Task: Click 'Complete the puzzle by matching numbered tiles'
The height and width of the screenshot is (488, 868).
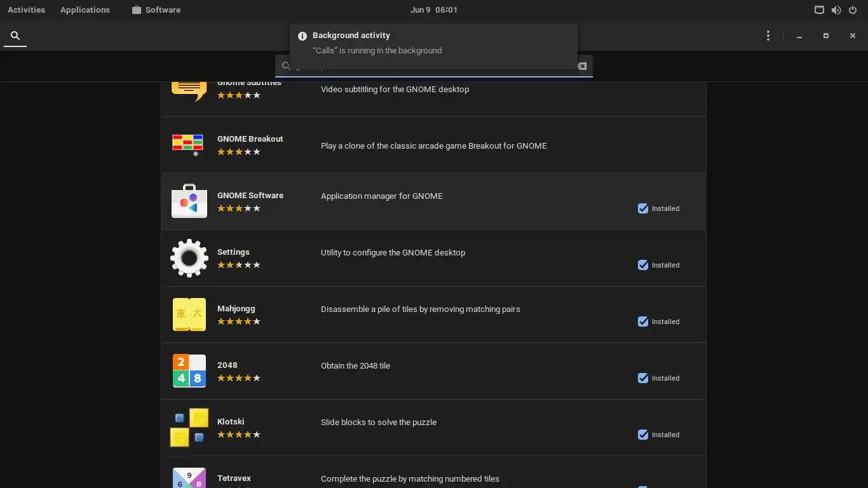Action: tap(410, 479)
